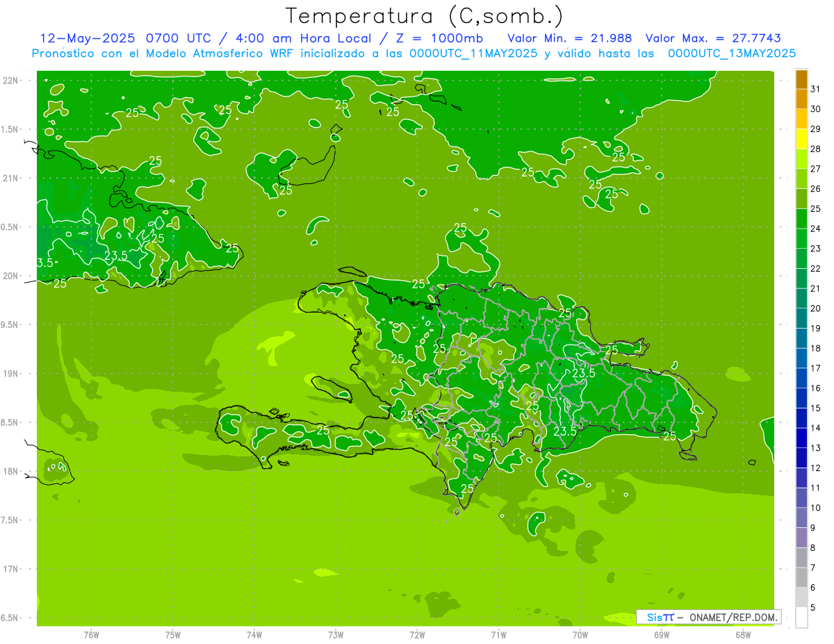Viewport: 834px width, 644px height.
Task: Pick the teal swatch between 19 and 20
Action: point(801,319)
